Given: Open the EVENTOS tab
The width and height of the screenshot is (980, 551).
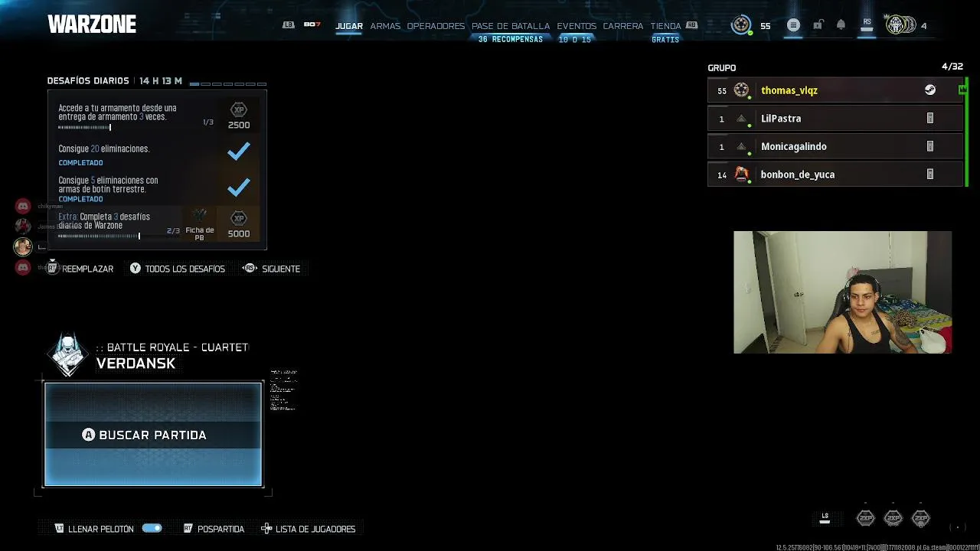Looking at the screenshot, I should click(577, 26).
